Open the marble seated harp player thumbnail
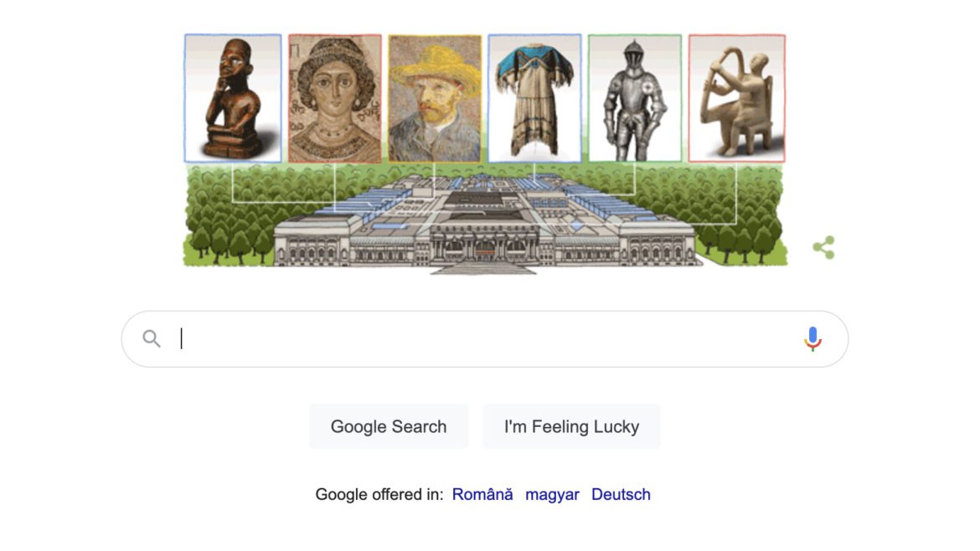 click(737, 98)
